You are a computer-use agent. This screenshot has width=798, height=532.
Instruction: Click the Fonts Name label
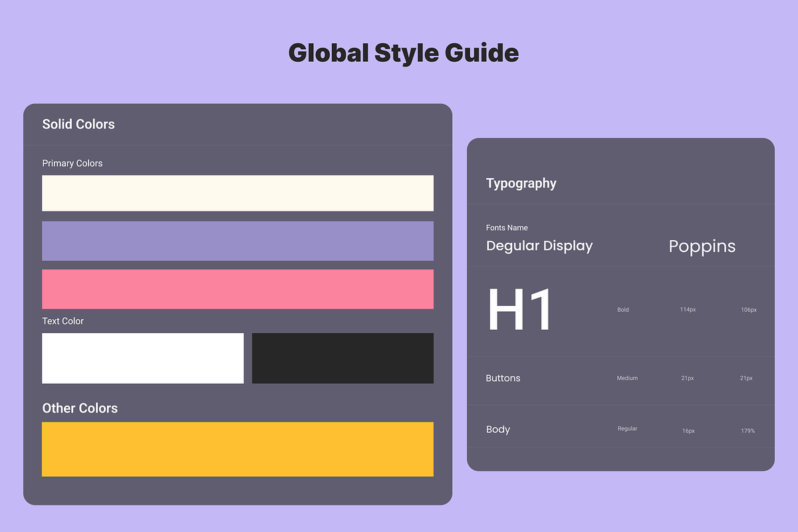tap(507, 227)
